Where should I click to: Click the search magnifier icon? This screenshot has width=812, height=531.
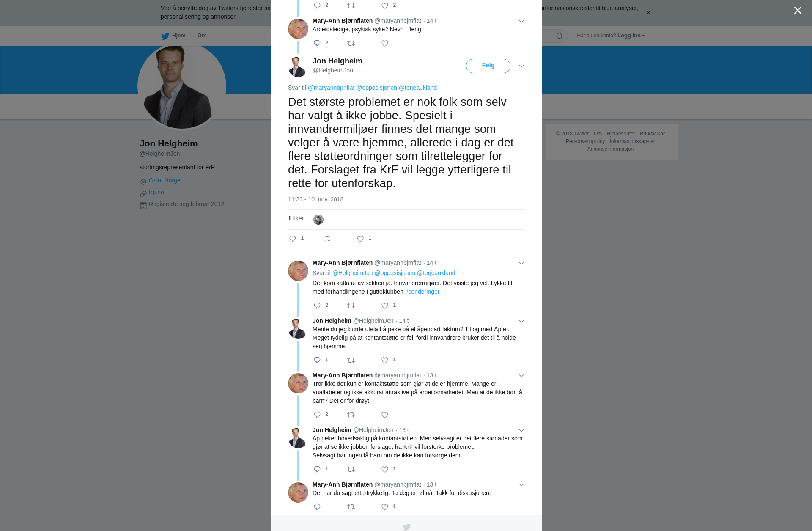tap(560, 36)
